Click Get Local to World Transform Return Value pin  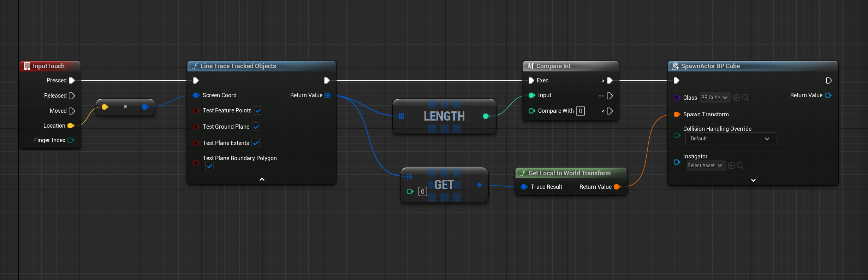click(x=617, y=187)
